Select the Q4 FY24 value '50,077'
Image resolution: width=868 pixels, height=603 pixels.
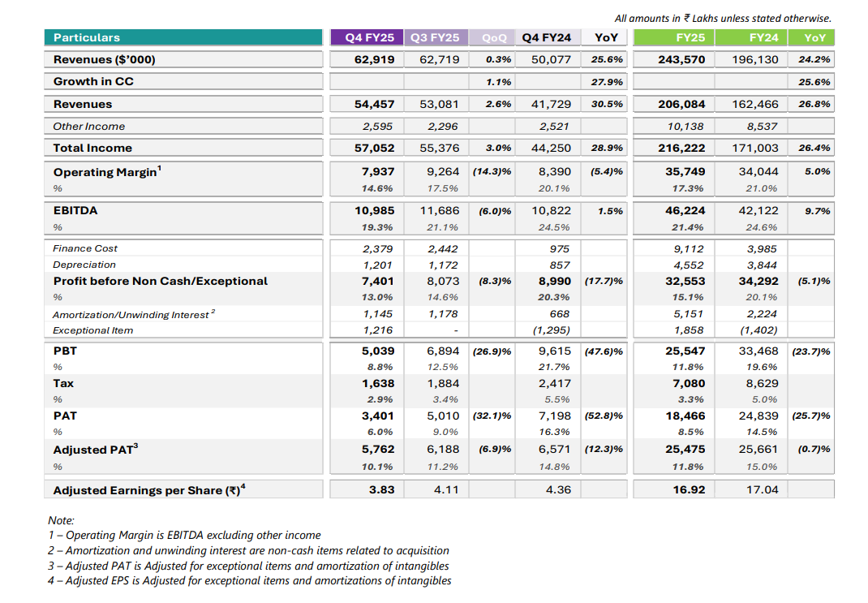pyautogui.click(x=551, y=59)
